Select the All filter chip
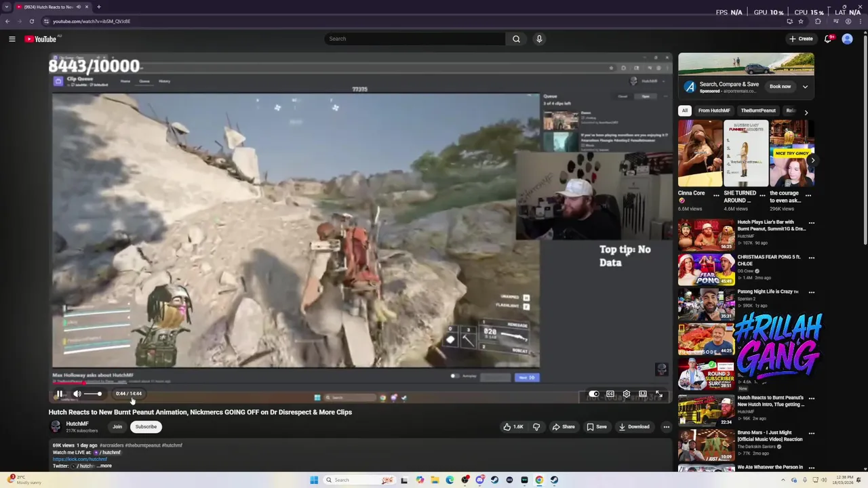This screenshot has width=868, height=488. pyautogui.click(x=685, y=110)
